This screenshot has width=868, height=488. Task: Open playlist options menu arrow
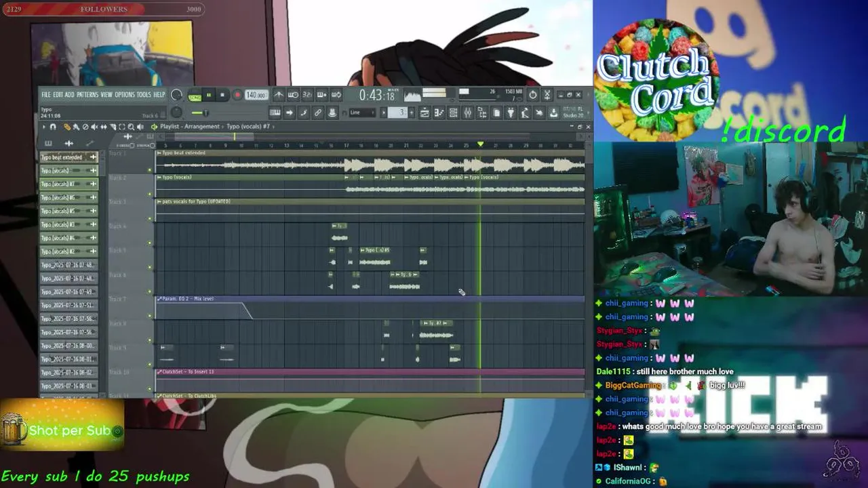click(x=44, y=127)
